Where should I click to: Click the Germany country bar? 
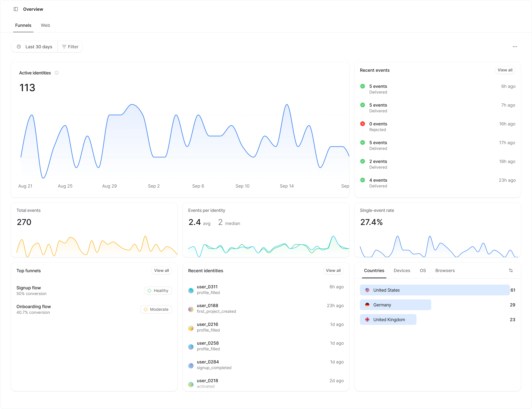[395, 305]
